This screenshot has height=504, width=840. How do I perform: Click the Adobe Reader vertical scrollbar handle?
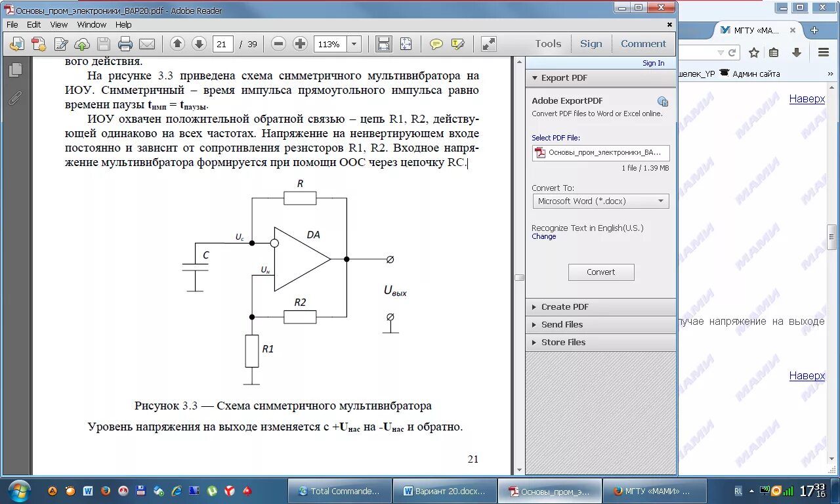519,278
